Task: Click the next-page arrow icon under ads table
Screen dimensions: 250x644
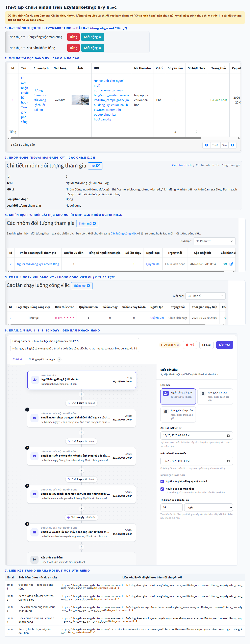Action: pos(232,145)
